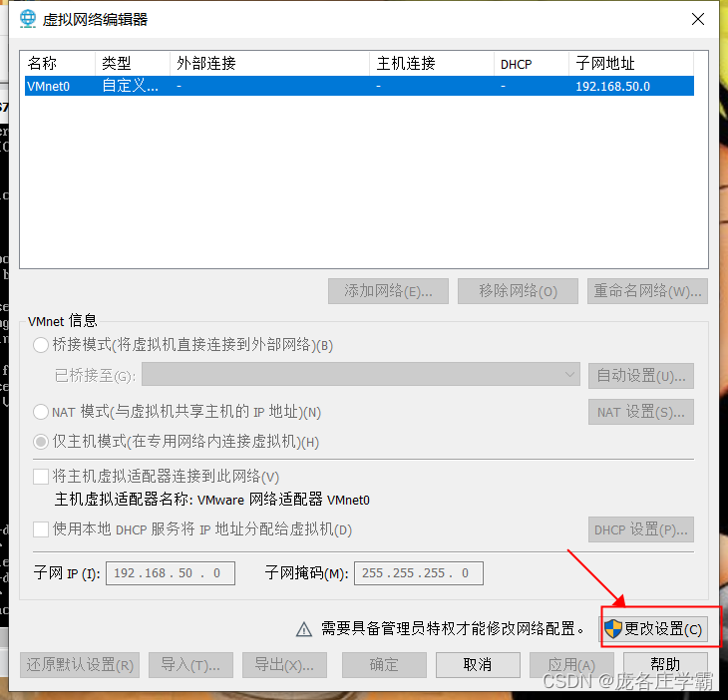Select the VMnet0 row in network list

coord(359,87)
